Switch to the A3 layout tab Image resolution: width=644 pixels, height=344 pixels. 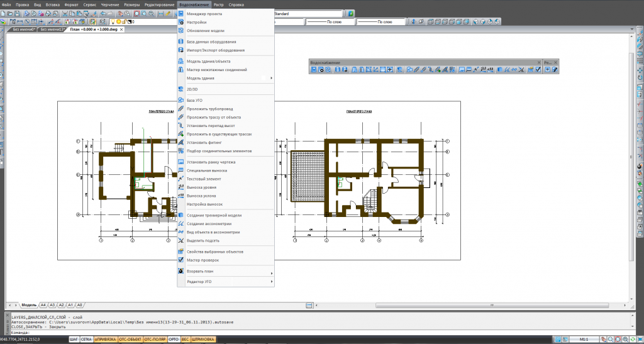[52, 306]
